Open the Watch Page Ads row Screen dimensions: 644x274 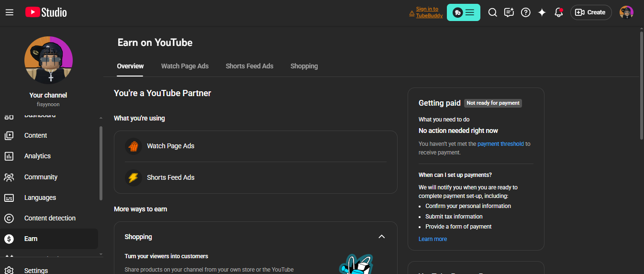[255, 146]
